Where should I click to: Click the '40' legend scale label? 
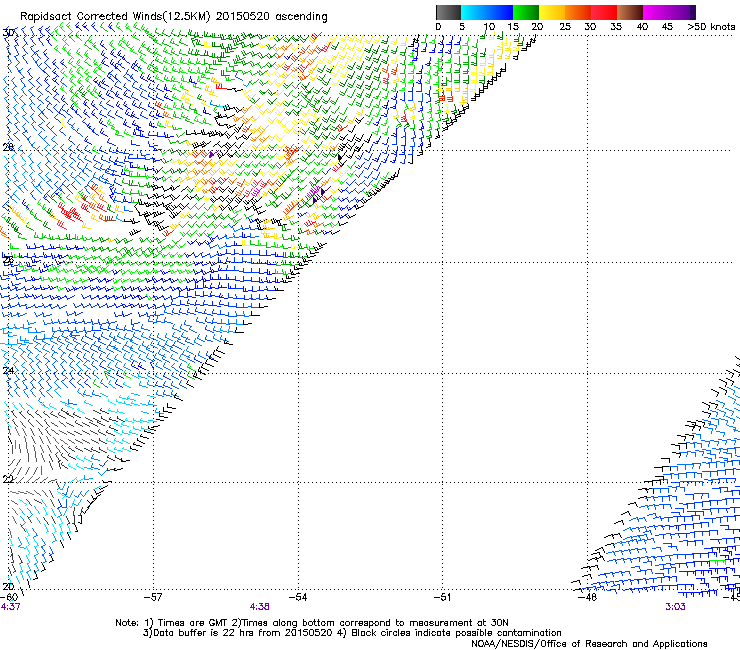point(642,27)
